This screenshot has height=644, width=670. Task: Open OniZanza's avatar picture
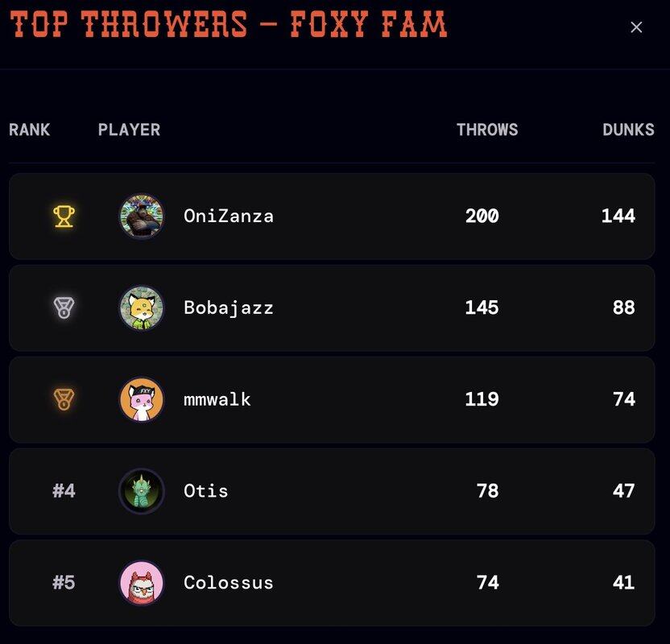[142, 216]
